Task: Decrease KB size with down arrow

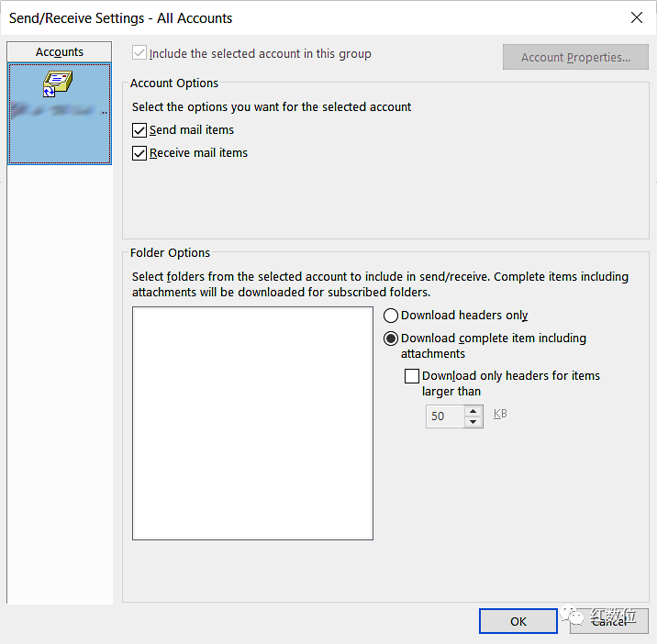Action: tap(473, 421)
